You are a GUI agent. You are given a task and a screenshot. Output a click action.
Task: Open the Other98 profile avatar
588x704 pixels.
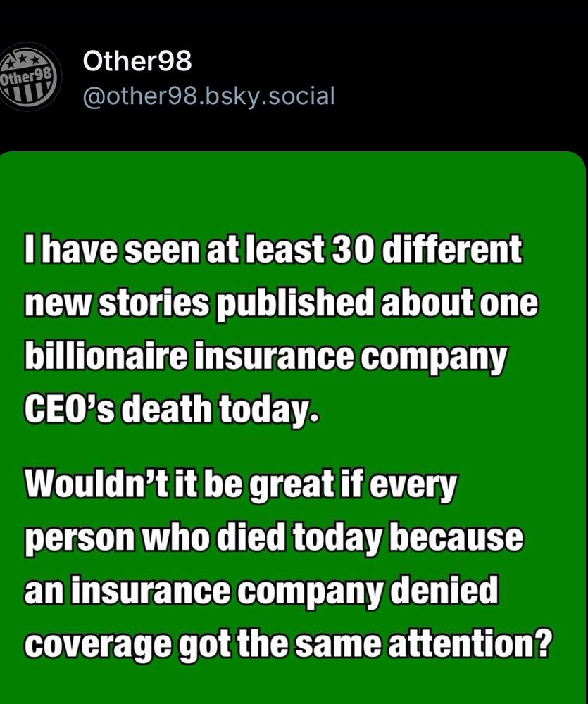[29, 77]
